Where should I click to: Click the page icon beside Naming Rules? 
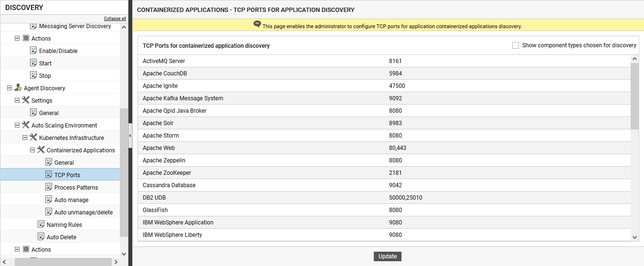(41, 224)
